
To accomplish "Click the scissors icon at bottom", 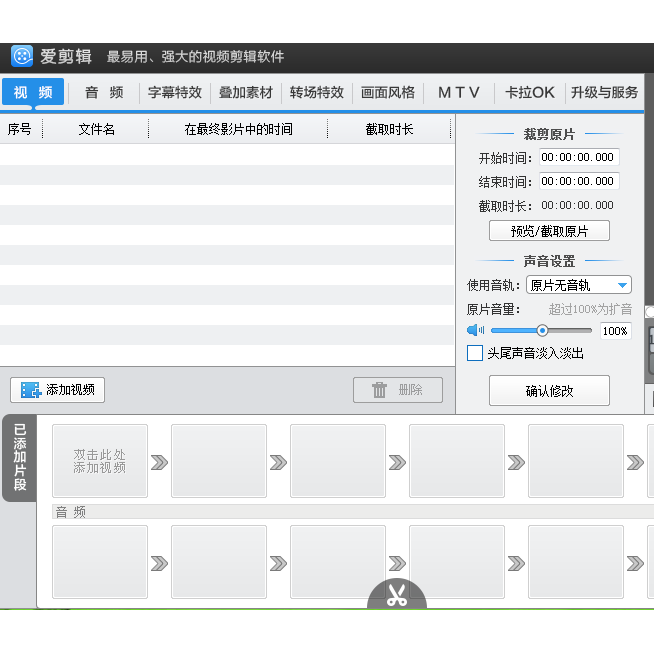I will (x=397, y=596).
